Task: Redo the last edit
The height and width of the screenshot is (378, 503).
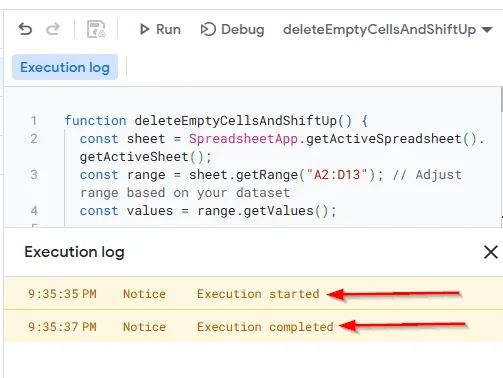Action: pos(53,29)
